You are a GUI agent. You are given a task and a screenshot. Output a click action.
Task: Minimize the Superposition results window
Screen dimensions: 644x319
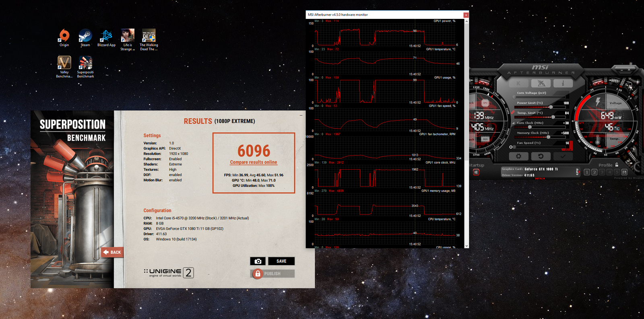click(301, 115)
